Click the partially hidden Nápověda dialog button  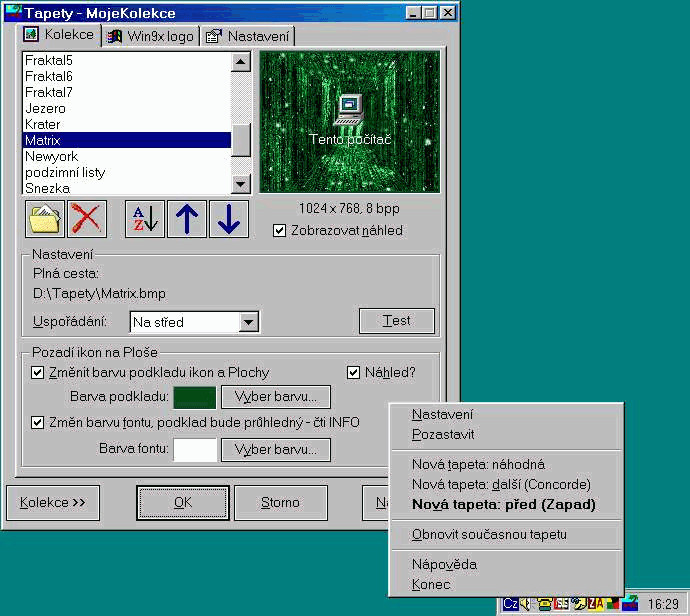[375, 502]
